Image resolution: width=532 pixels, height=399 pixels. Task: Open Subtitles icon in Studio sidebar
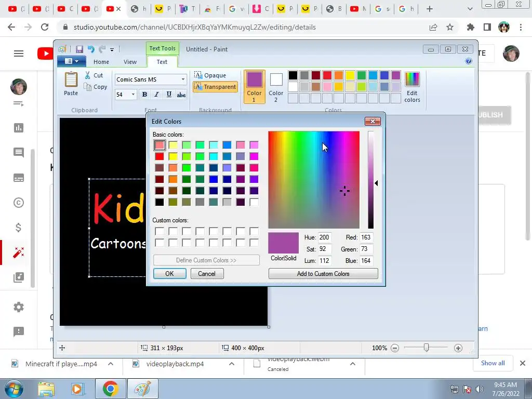pyautogui.click(x=19, y=178)
